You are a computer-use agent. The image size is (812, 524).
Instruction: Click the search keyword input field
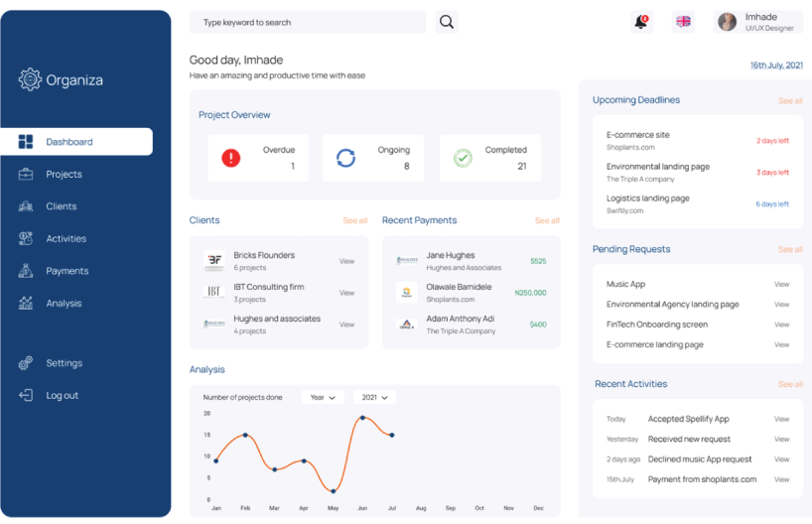(308, 22)
